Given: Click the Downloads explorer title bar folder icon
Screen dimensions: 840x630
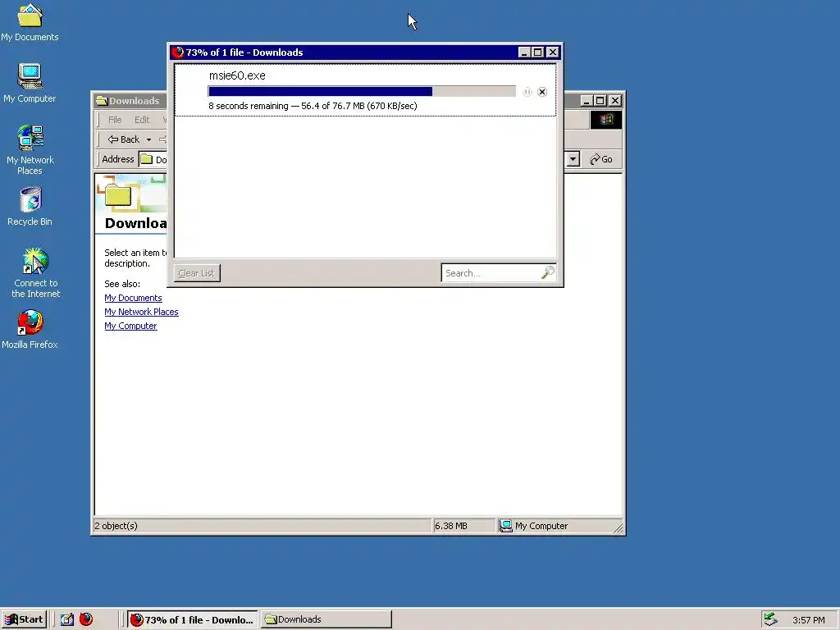Looking at the screenshot, I should (x=102, y=101).
